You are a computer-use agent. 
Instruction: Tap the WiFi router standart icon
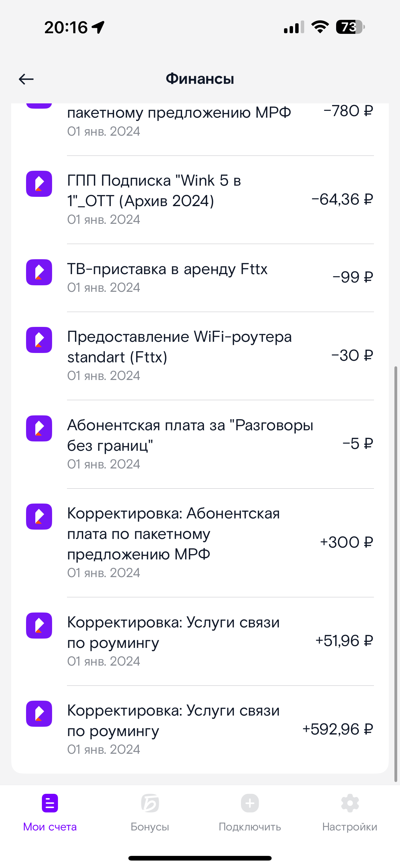tap(39, 340)
